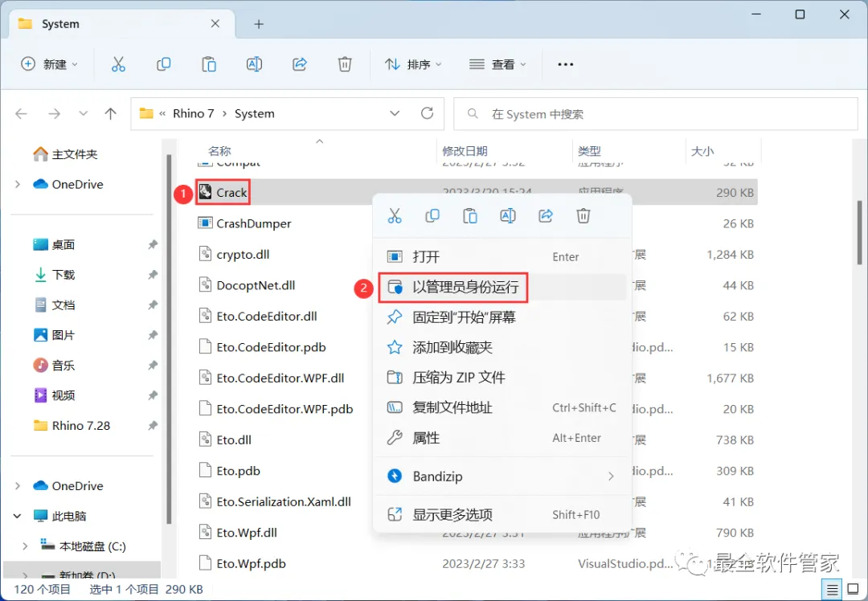Click System in breadcrumb path

pos(255,113)
